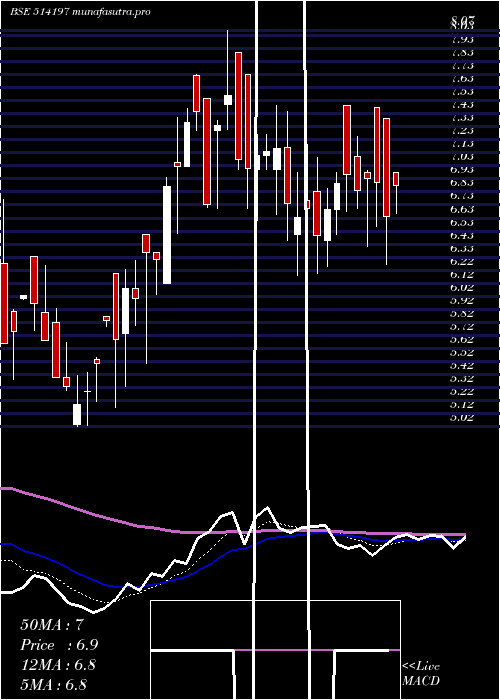The width and height of the screenshot is (500, 700).
Task: Click the 5.62 price axis label
Action: tap(462, 339)
